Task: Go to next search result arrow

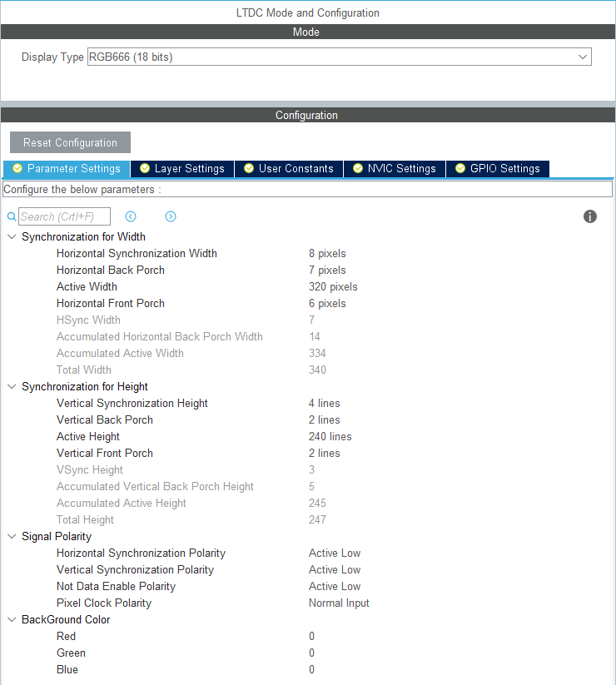Action: (171, 216)
